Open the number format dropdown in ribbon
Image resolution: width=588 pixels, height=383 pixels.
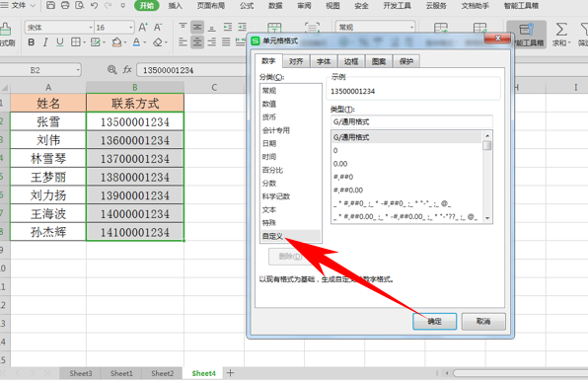tap(411, 27)
